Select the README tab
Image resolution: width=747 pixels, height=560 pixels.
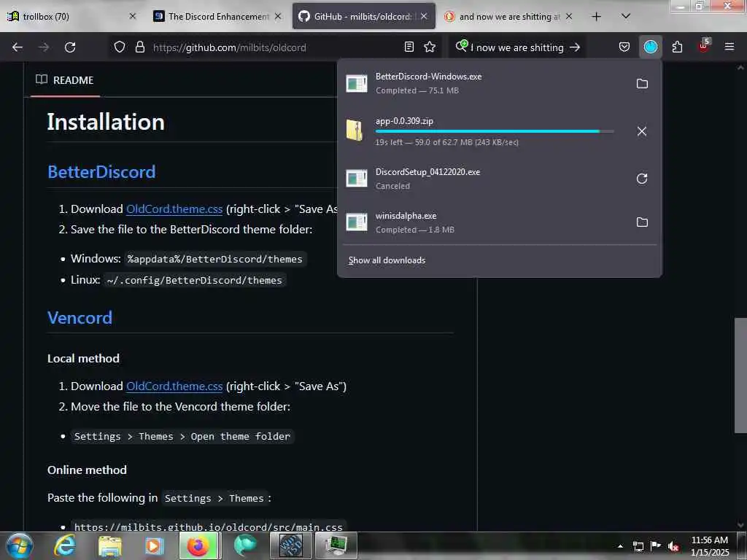(65, 80)
